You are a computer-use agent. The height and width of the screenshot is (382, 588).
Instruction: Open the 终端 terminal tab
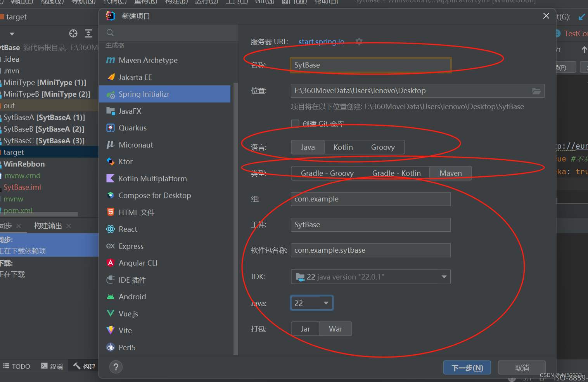[52, 366]
